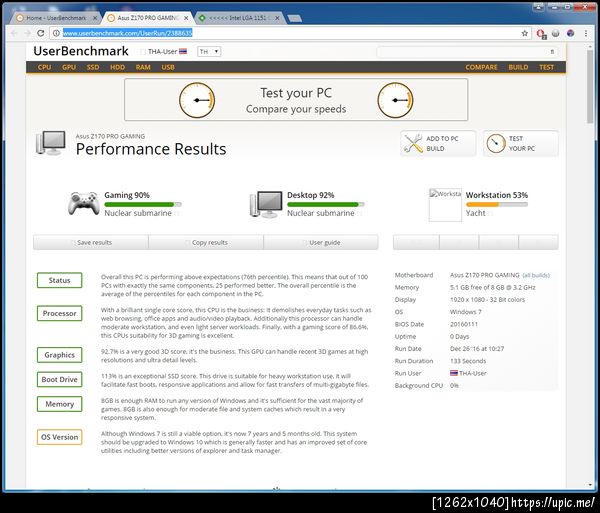Open the SSD menu item
600x513 pixels.
93,67
